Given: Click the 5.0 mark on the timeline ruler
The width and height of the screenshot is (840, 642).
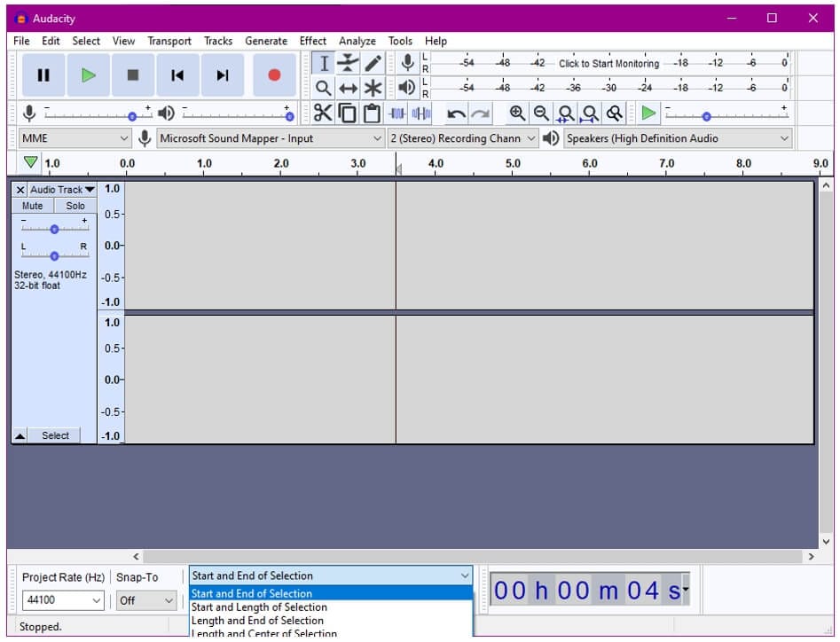Looking at the screenshot, I should [x=513, y=163].
